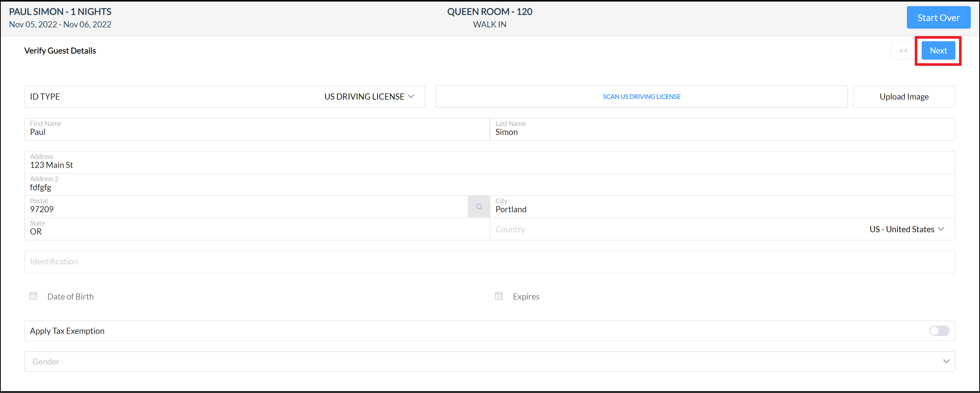The height and width of the screenshot is (393, 980).
Task: Open the Expires date calendar picker
Action: point(499,295)
